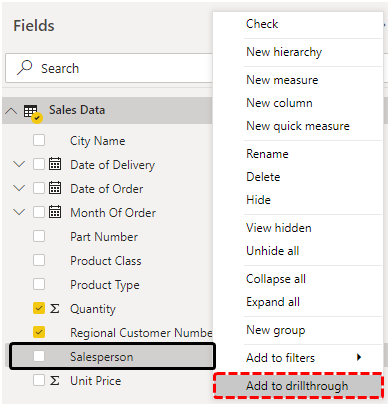Screen dimensions: 391x407
Task: Tick the Unit Price checkbox
Action: (39, 380)
